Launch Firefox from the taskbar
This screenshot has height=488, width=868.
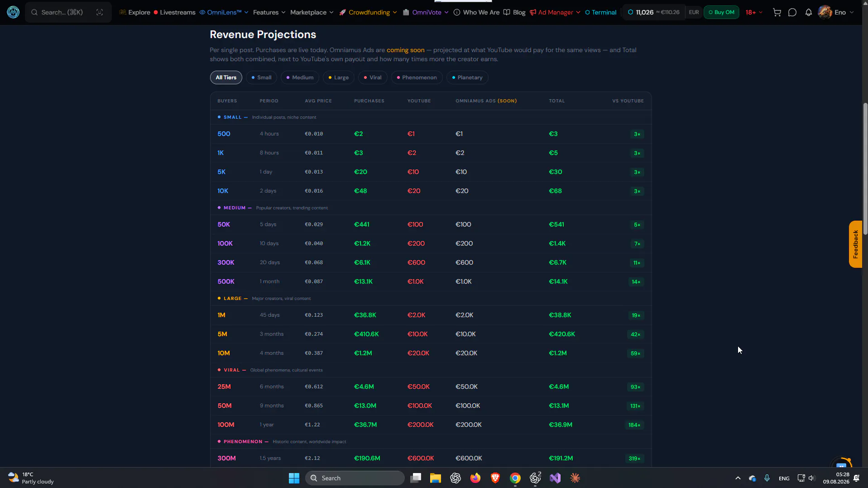click(475, 478)
